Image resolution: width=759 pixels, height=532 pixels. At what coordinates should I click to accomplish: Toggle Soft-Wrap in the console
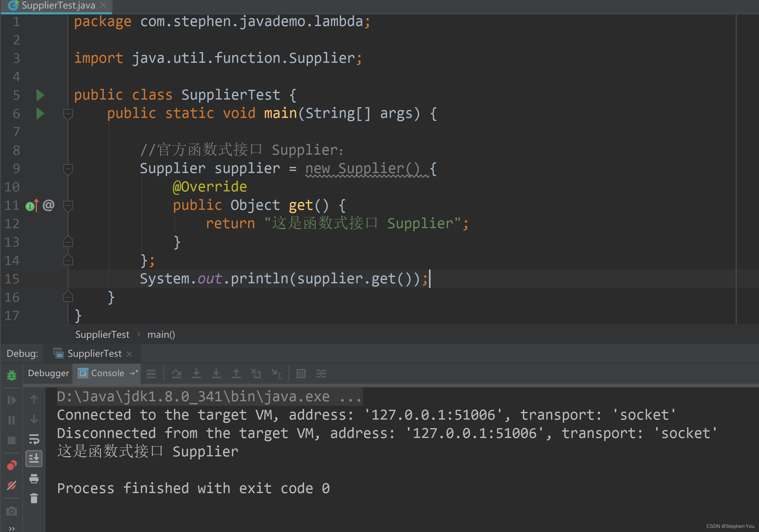point(34,439)
